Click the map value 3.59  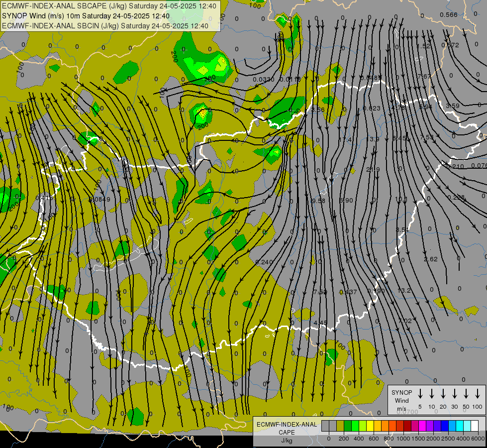(x=453, y=106)
